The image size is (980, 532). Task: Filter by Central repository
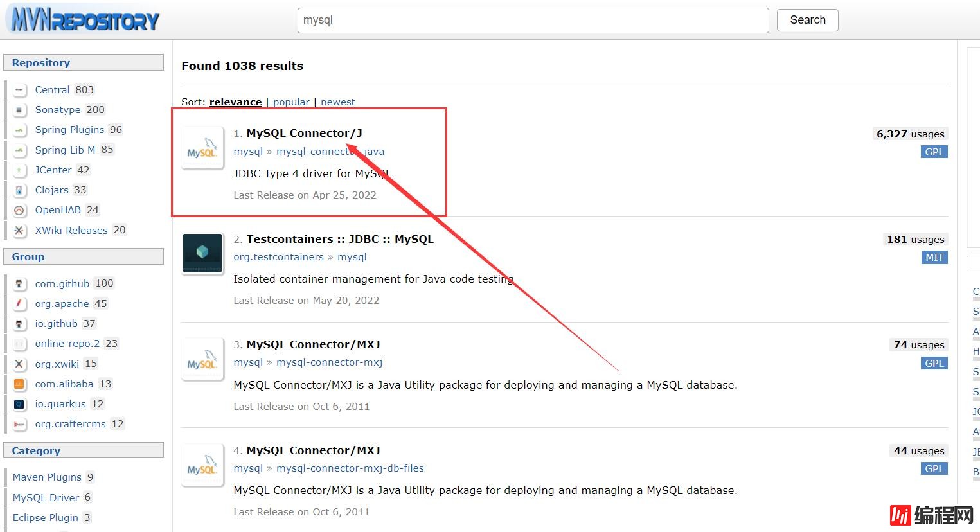coord(52,90)
